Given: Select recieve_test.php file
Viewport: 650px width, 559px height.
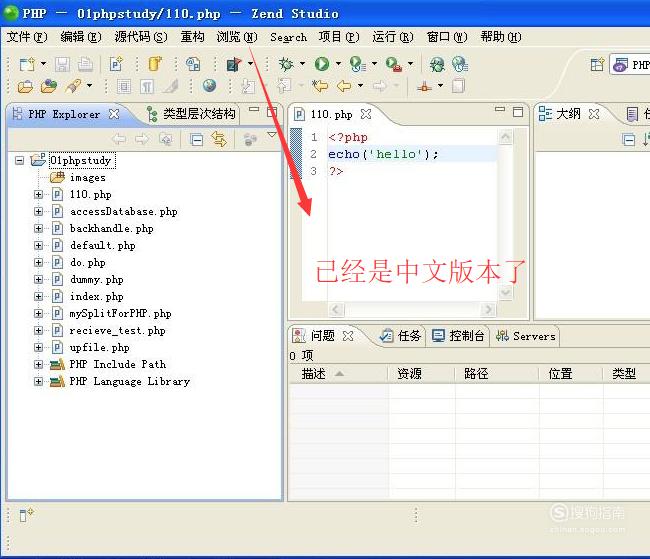Looking at the screenshot, I should coord(117,331).
